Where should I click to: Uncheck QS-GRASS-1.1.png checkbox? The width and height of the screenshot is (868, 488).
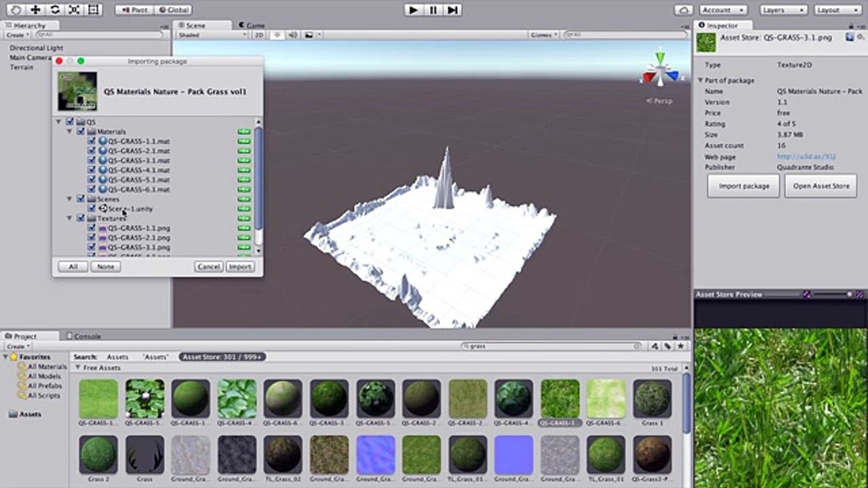pyautogui.click(x=92, y=228)
